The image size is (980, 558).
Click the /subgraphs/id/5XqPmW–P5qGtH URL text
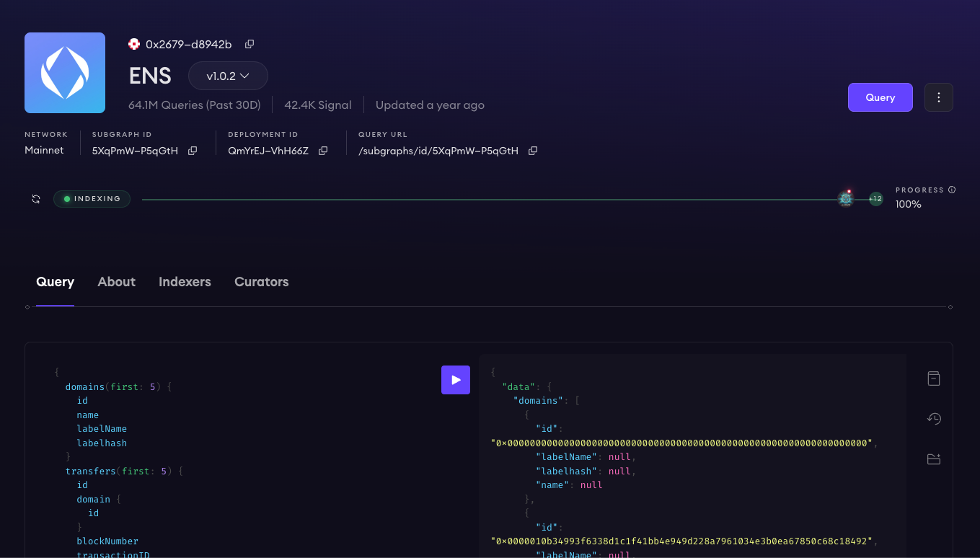(x=438, y=151)
